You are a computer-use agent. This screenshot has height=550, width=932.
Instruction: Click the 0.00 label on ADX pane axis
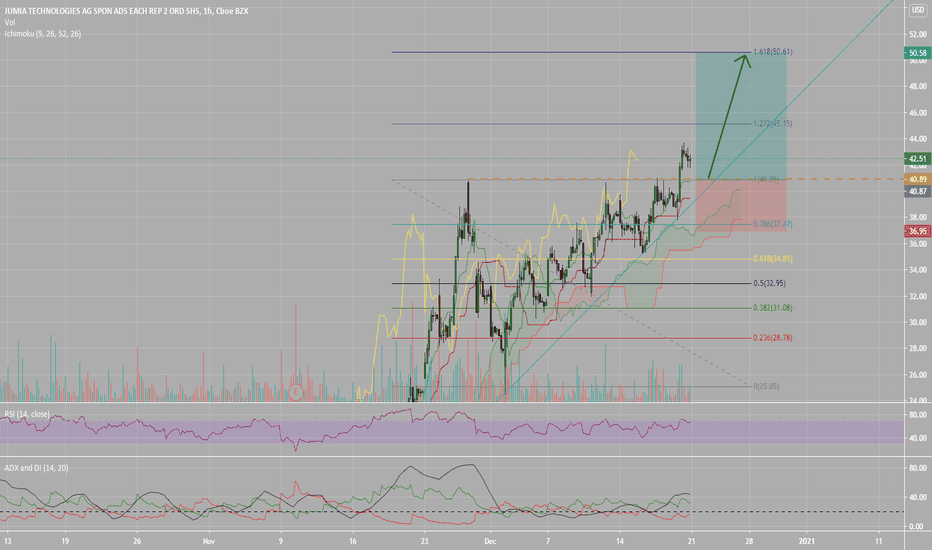[917, 526]
